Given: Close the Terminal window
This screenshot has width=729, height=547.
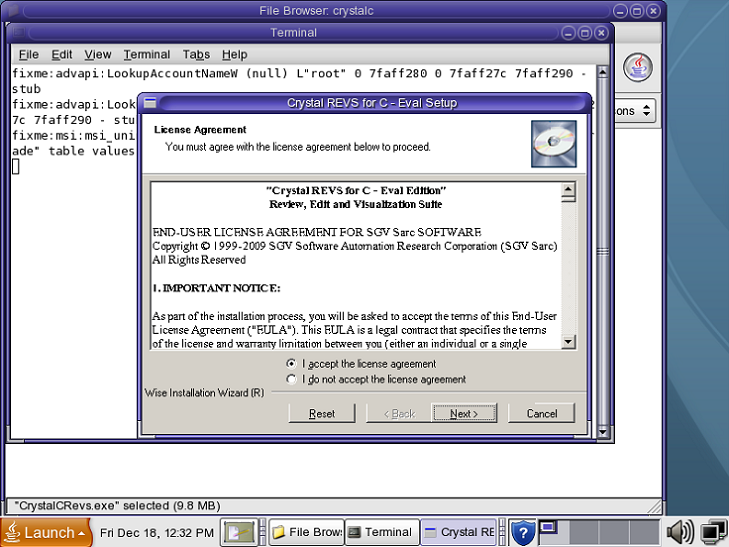Looking at the screenshot, I should 601,33.
